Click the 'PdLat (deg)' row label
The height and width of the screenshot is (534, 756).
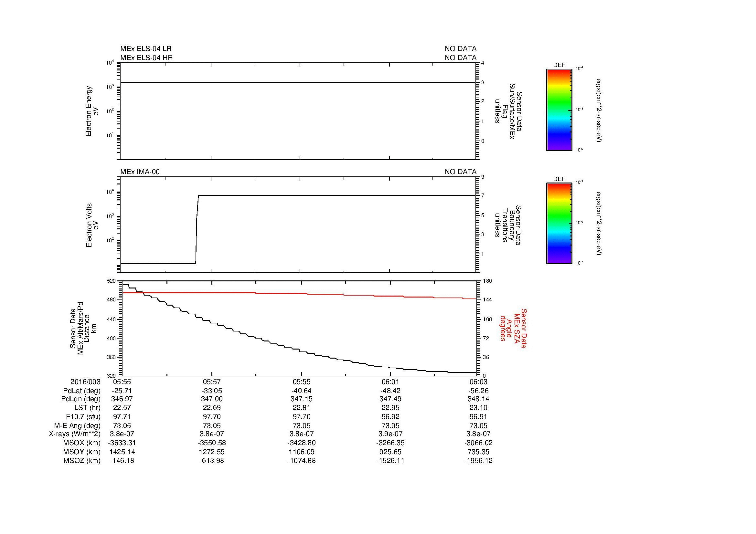pyautogui.click(x=82, y=391)
